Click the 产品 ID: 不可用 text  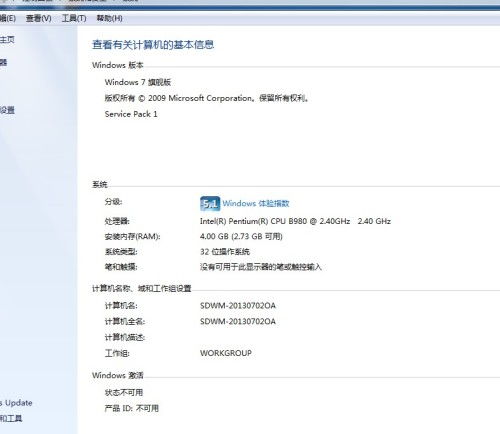point(132,408)
